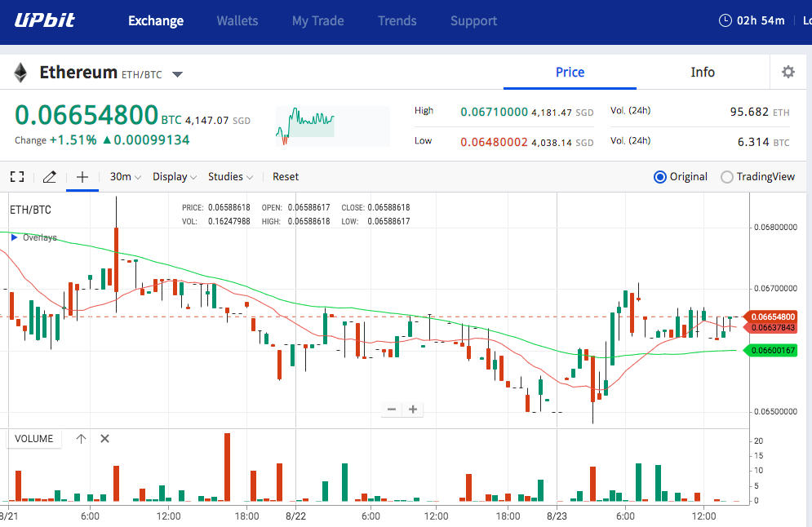Screen dimensions: 812x527
Task: Open the Ethereum ETH/BTC market dropdown
Action: (x=178, y=74)
